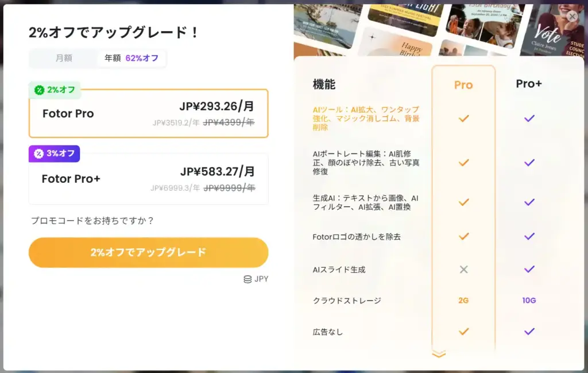Click the beach photo template thumbnail
Image resolution: width=588 pixels, height=373 pixels.
326,26
